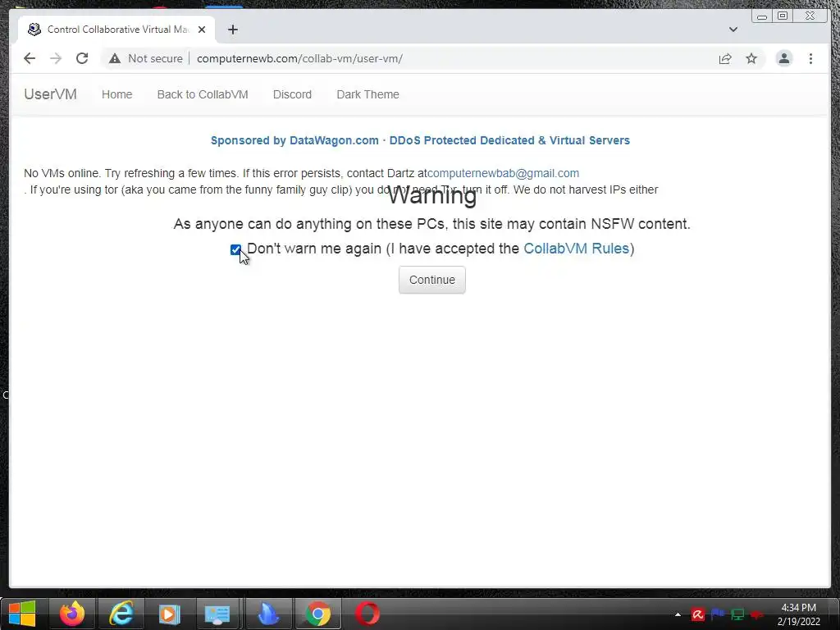Click the UserVM brand link

tap(50, 94)
